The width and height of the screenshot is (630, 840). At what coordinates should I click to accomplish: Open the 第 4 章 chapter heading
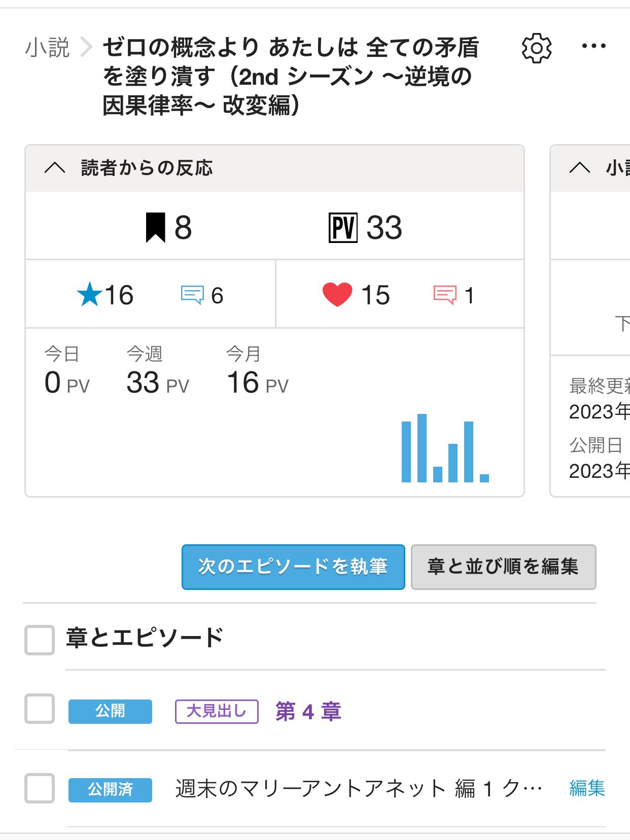[308, 711]
